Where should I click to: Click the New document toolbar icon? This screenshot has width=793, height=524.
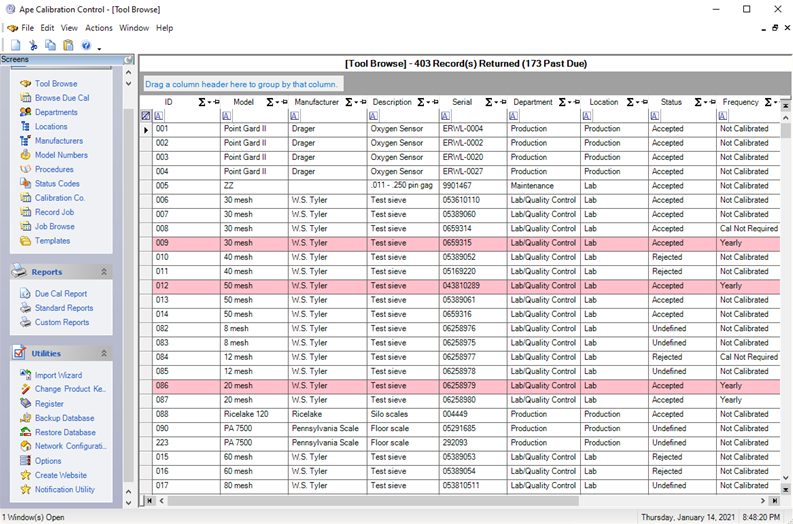(x=16, y=46)
